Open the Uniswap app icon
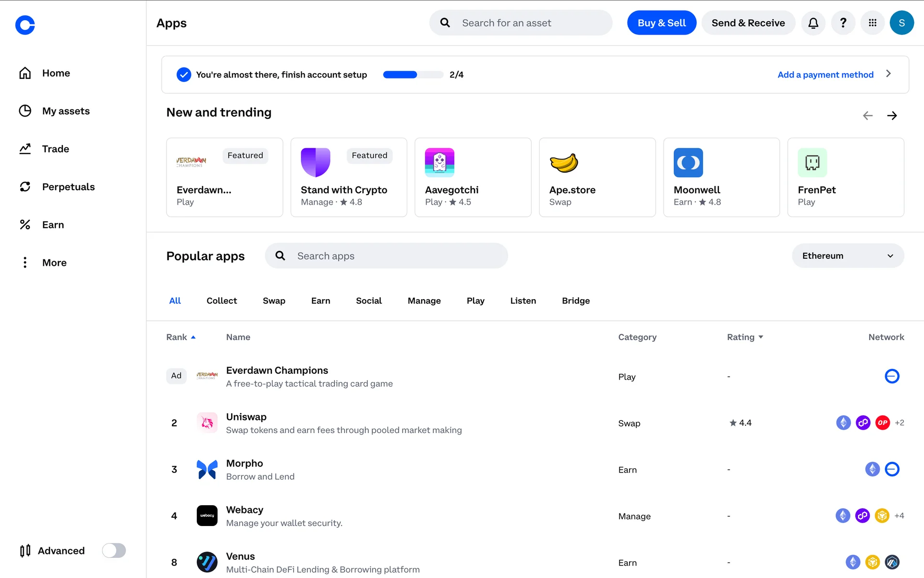This screenshot has height=578, width=924. tap(207, 423)
